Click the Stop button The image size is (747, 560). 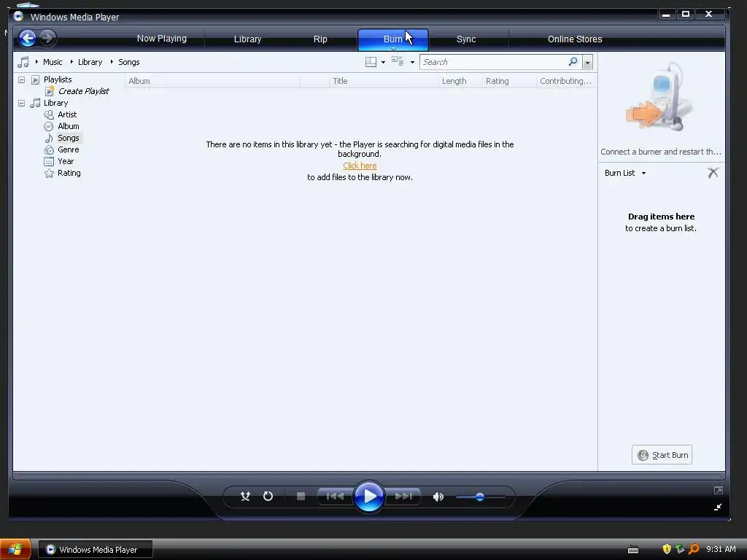[301, 496]
